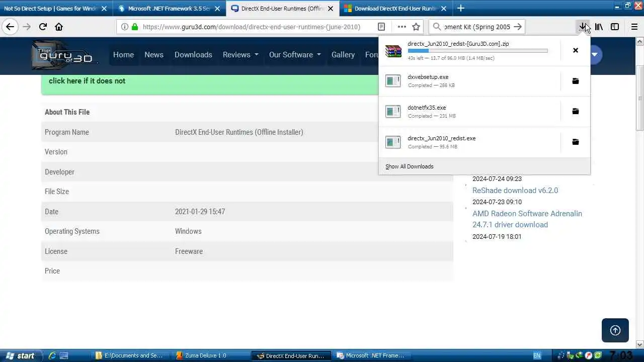Close the DirectX End-User Runtimes tab
Viewport: 644px width, 362px height.
click(x=331, y=9)
